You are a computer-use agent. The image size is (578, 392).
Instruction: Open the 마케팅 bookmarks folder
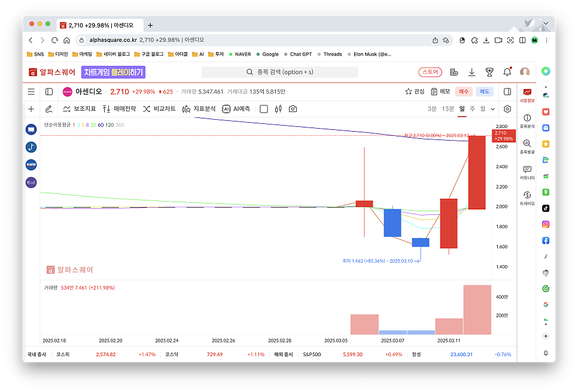coord(82,54)
